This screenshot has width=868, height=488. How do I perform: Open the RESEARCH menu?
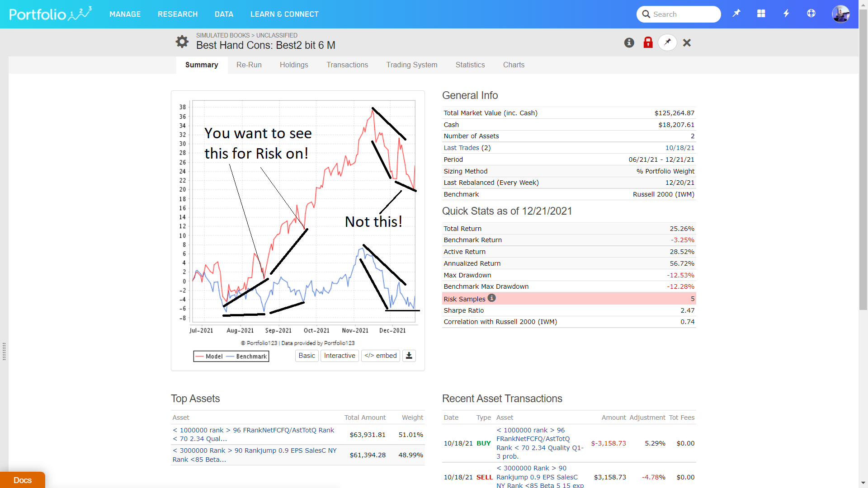(178, 14)
